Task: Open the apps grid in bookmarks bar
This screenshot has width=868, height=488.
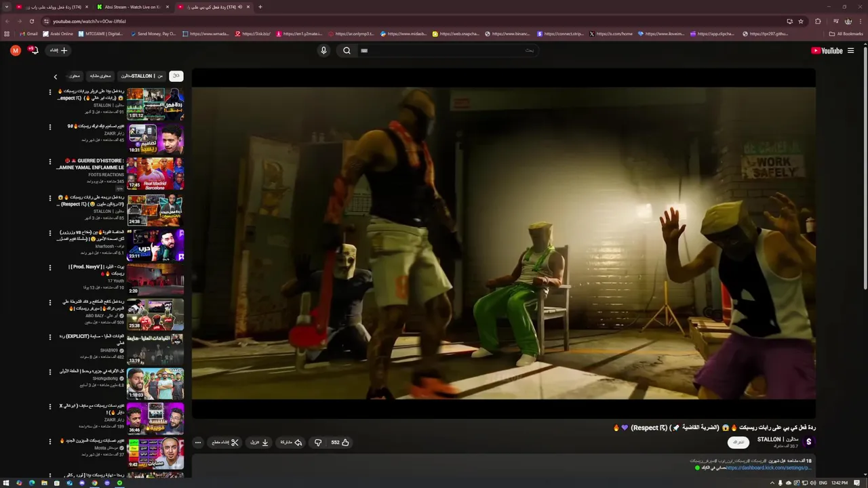Action: [7, 34]
